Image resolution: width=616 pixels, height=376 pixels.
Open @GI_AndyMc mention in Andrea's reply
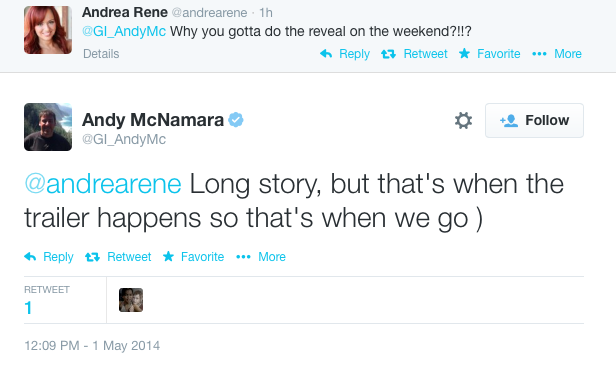[124, 31]
